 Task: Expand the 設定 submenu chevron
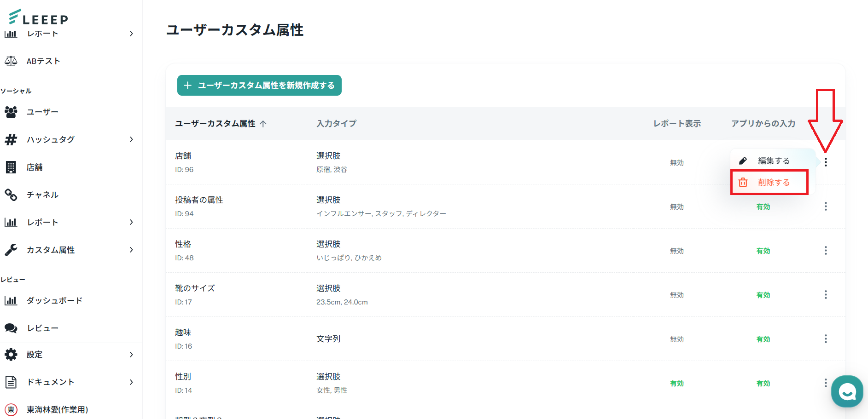(131, 355)
